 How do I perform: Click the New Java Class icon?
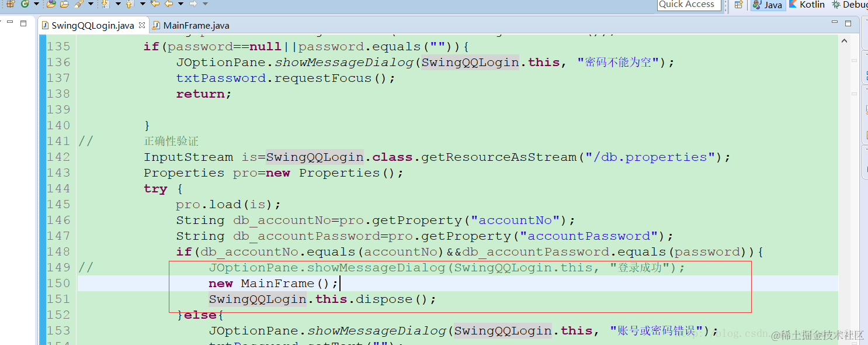pos(25,4)
